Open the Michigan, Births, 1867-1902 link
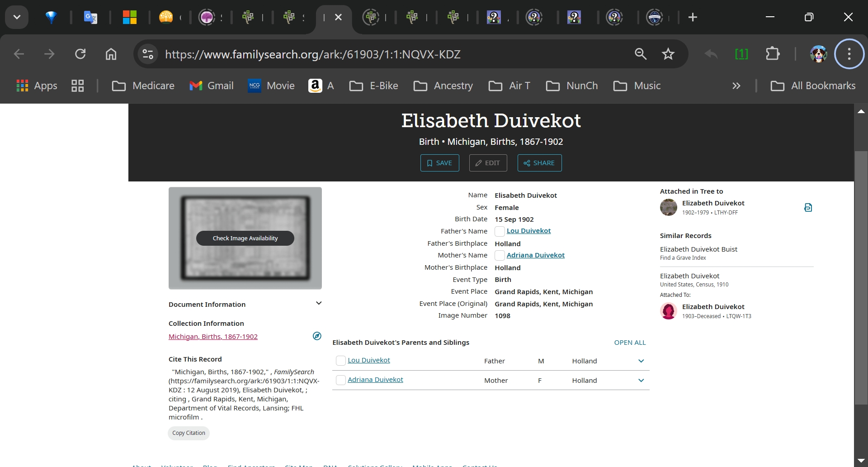 coord(213,336)
